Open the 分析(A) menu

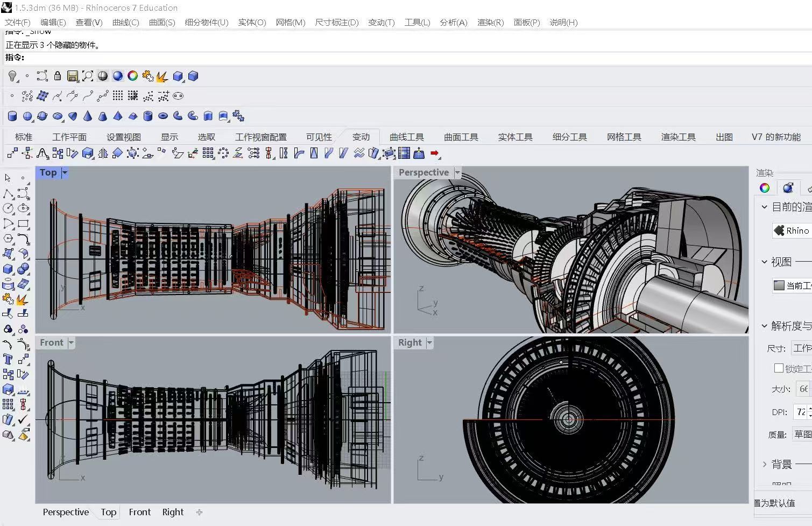coord(454,22)
